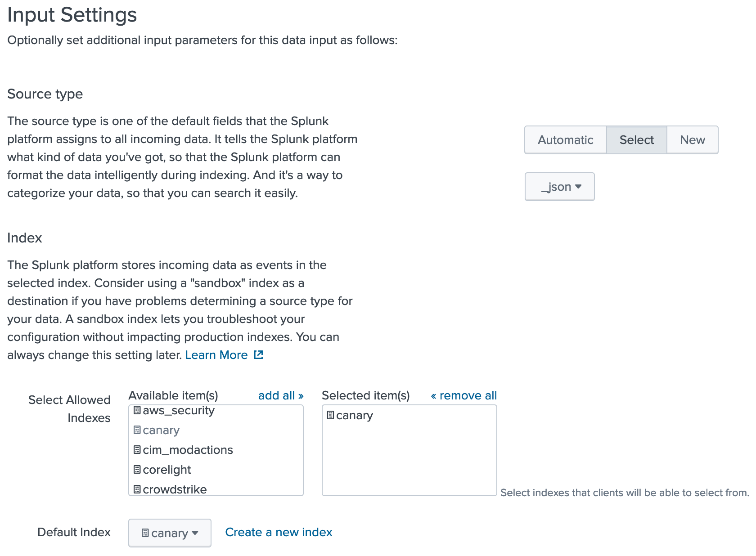Click the add all link
Viewport: 756px width, 556px height.
point(280,395)
